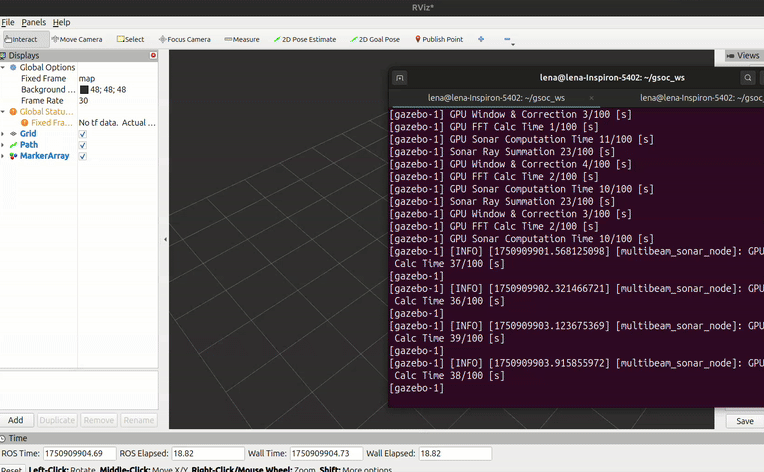The image size is (764, 472).
Task: Click the Duplicate display button
Action: click(x=57, y=420)
